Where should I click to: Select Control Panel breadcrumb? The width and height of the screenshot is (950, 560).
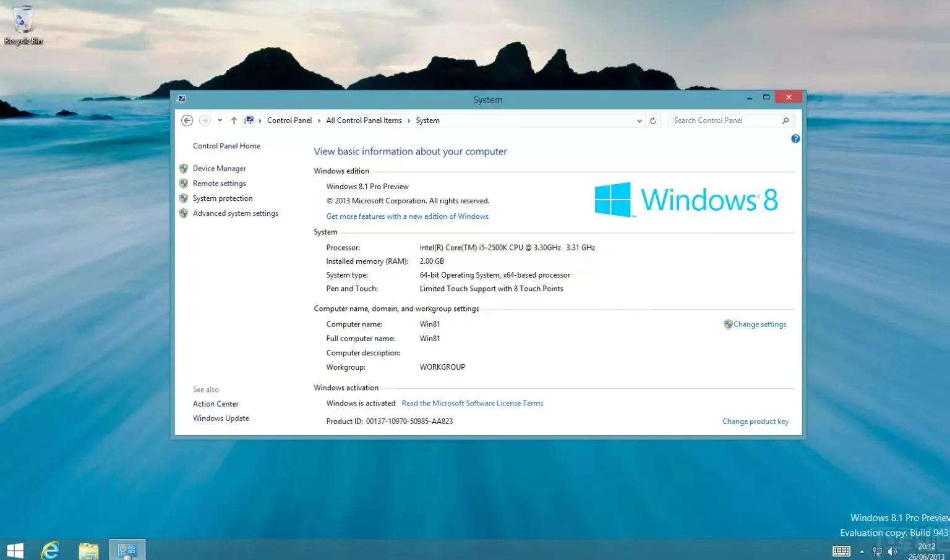[289, 121]
